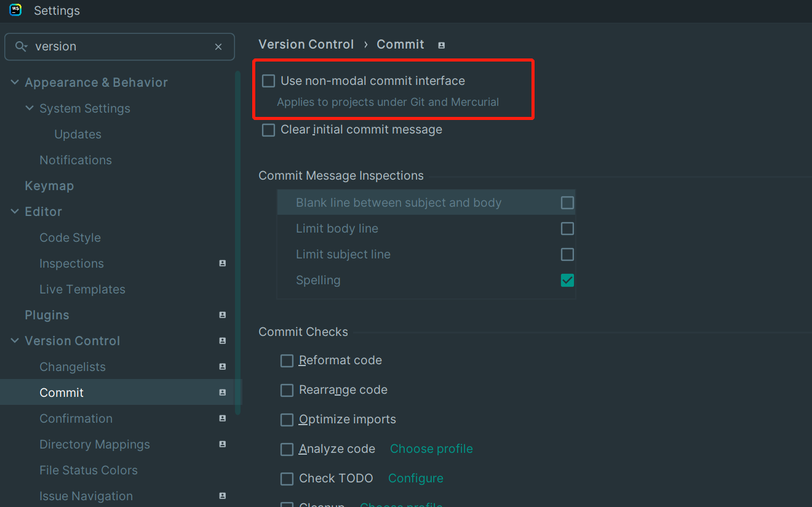Uncheck the Spelling inspection checkbox
This screenshot has height=507, width=812.
coord(567,281)
